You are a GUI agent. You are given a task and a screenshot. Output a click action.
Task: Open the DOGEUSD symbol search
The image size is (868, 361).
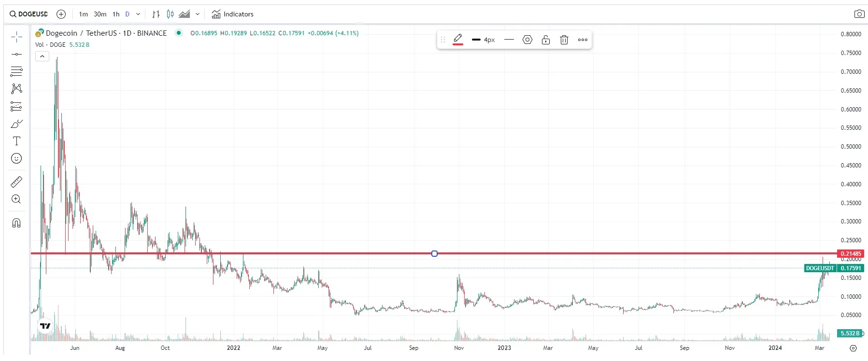(28, 14)
